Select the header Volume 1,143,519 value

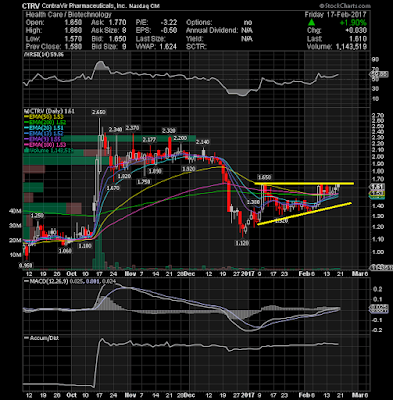coord(348,47)
